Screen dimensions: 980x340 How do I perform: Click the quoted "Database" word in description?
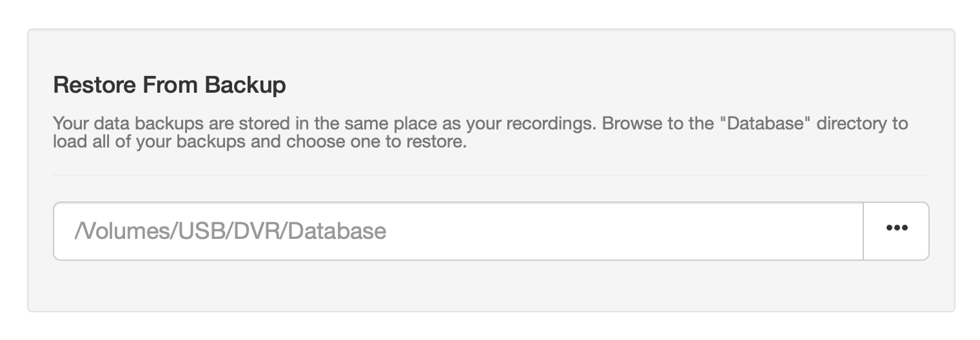[x=767, y=123]
